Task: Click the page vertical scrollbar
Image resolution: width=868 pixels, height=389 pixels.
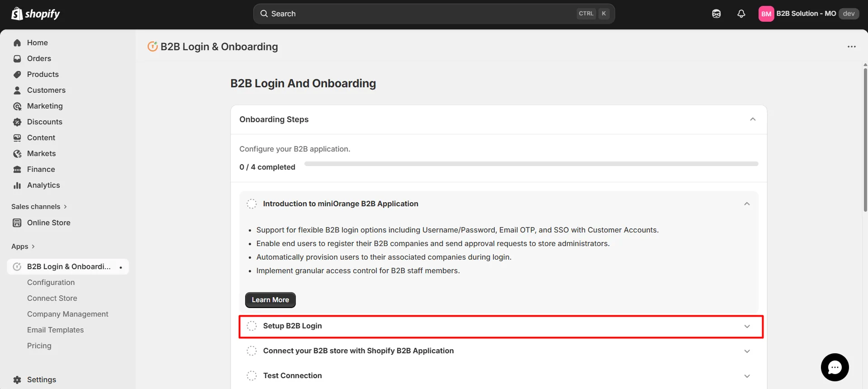Action: coord(865,140)
